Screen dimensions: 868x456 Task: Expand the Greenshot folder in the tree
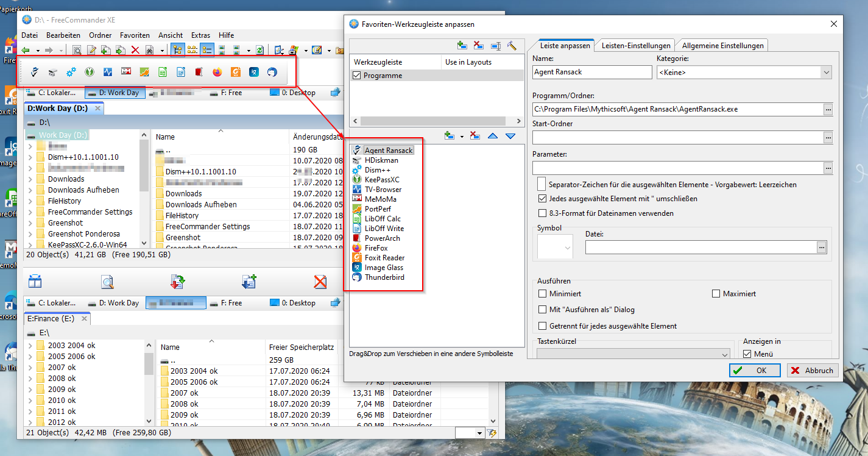coord(31,223)
